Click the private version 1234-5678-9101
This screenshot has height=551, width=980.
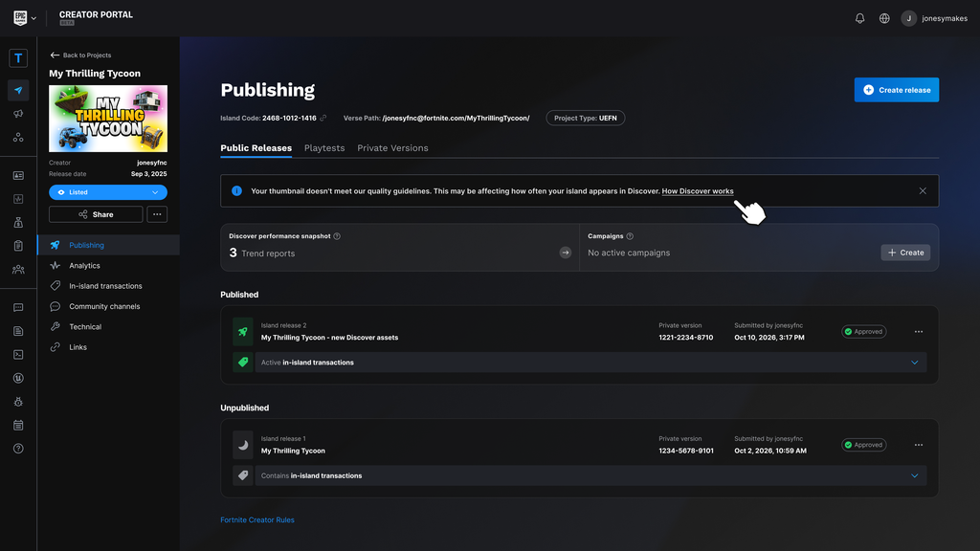point(686,451)
